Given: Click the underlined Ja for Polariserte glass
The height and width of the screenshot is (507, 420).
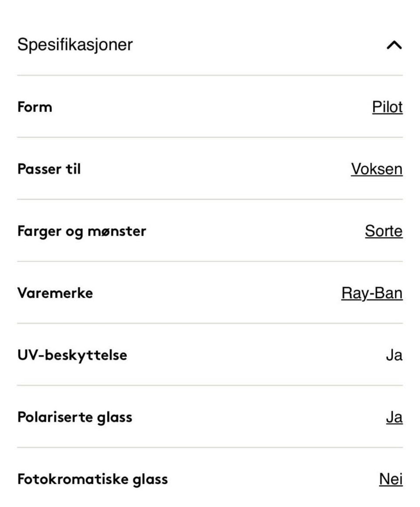Looking at the screenshot, I should click(x=395, y=417).
